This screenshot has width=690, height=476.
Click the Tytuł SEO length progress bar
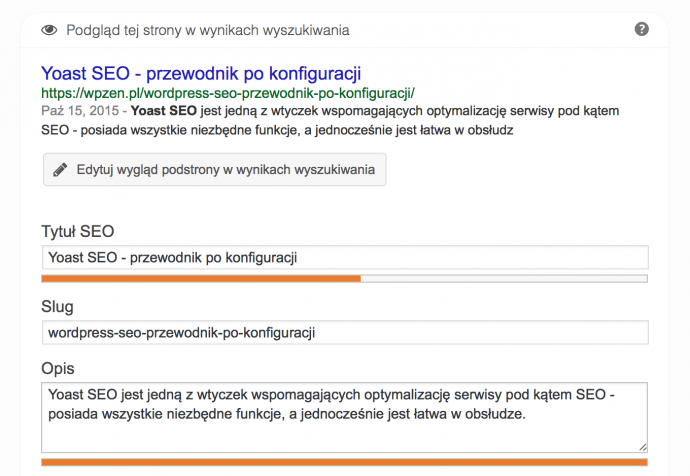pos(345,278)
